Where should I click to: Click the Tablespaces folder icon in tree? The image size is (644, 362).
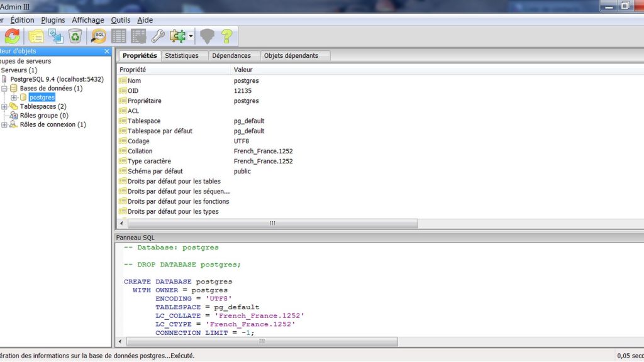14,106
